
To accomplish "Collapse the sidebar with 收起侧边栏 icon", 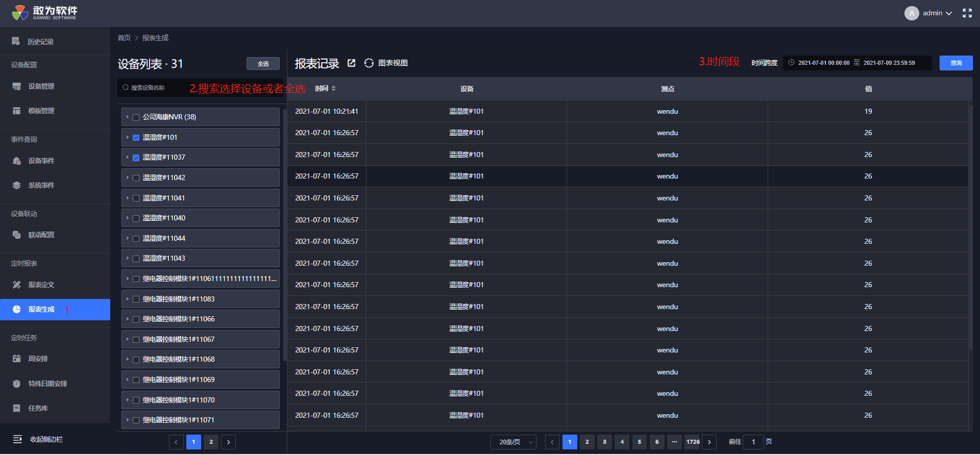I will [x=17, y=439].
